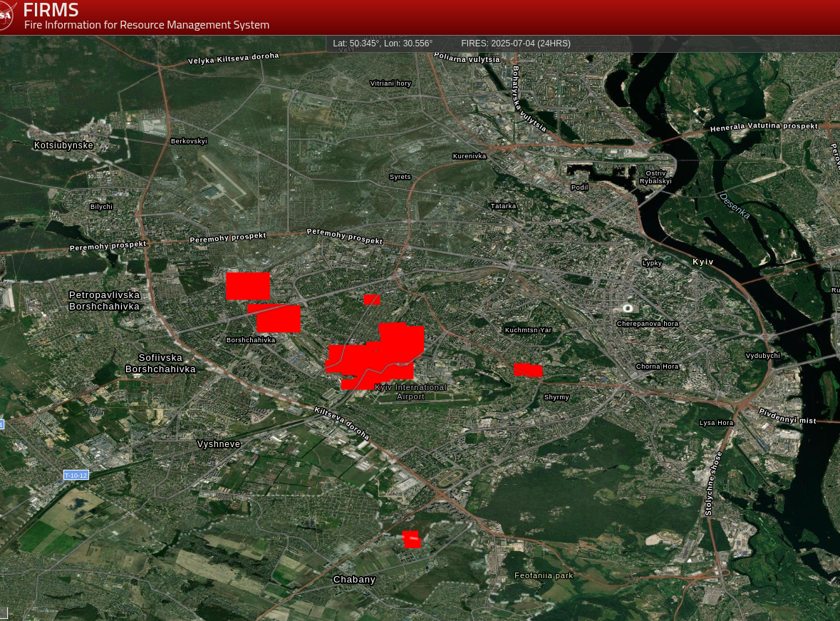
Task: Click the Chorna Hora label
Action: point(658,366)
